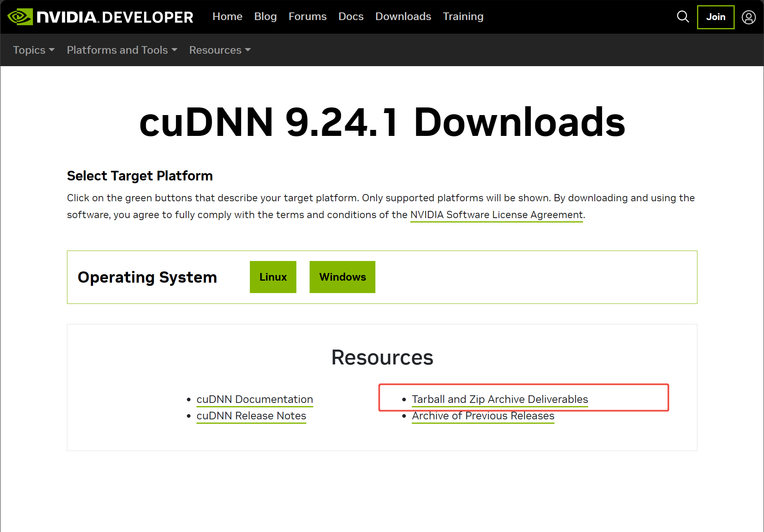Click the cuDNN 9.24.1 Downloads heading

[x=382, y=122]
